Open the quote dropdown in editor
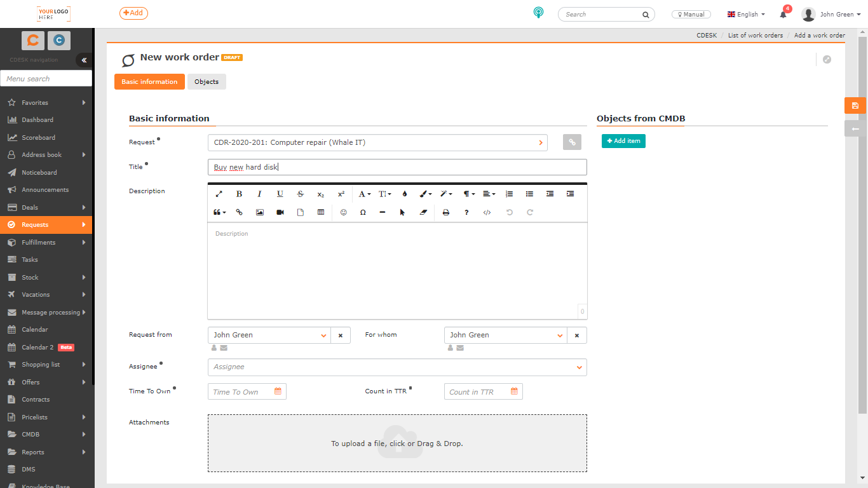This screenshot has height=488, width=868. (220, 212)
